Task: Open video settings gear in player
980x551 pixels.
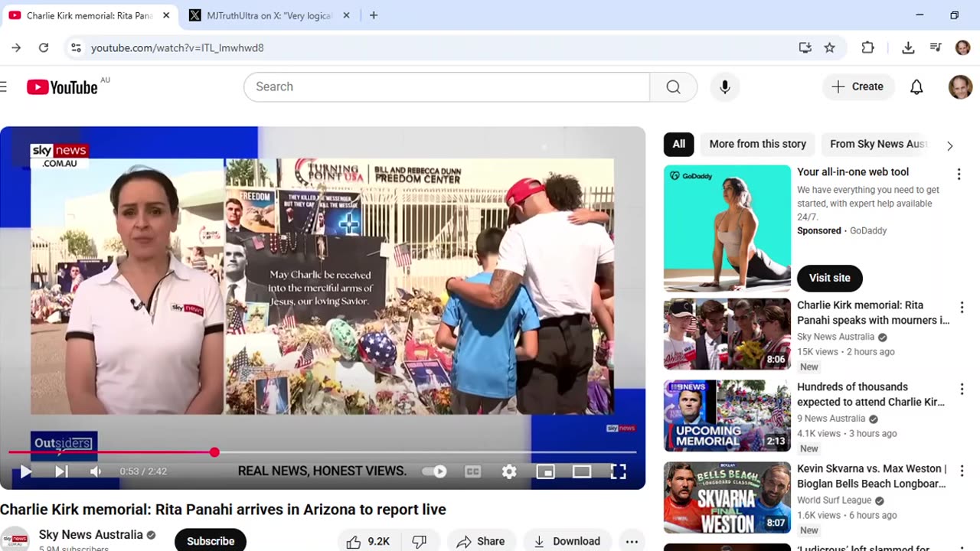Action: click(509, 471)
